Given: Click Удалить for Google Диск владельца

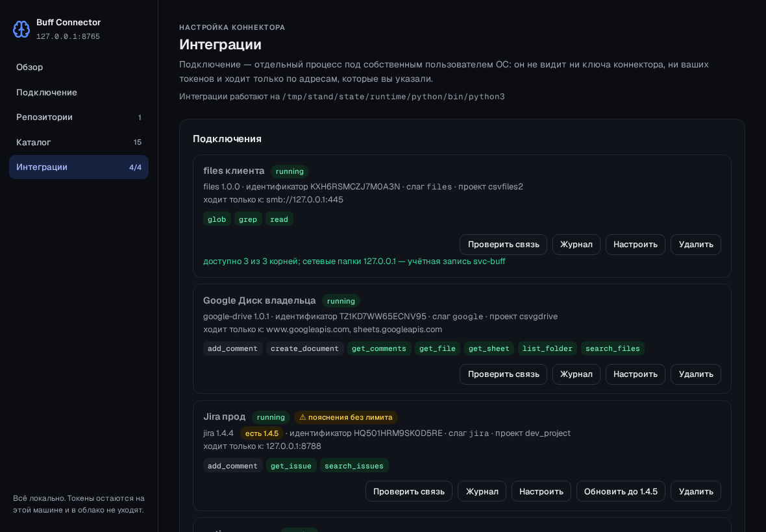Looking at the screenshot, I should [696, 374].
